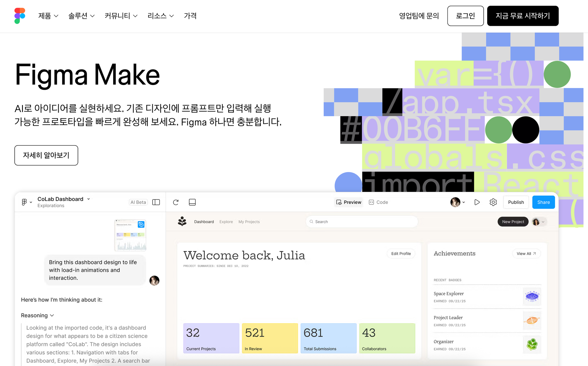Click the AI Beta badge
This screenshot has height=366, width=588.
[x=138, y=202]
